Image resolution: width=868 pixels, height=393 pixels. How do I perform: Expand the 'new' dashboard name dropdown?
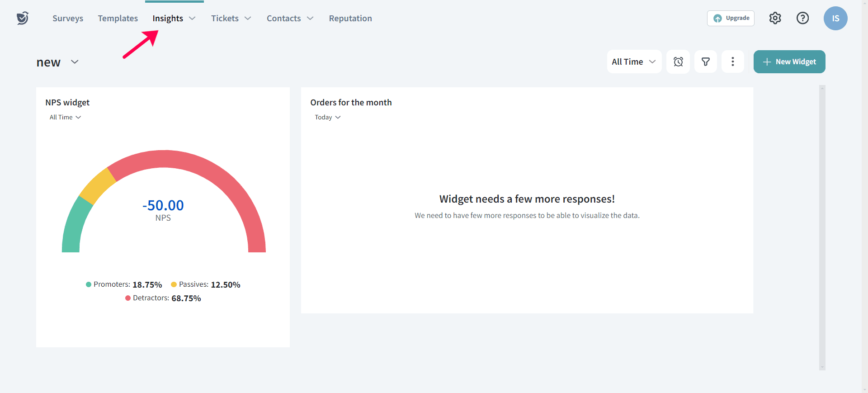pyautogui.click(x=75, y=62)
